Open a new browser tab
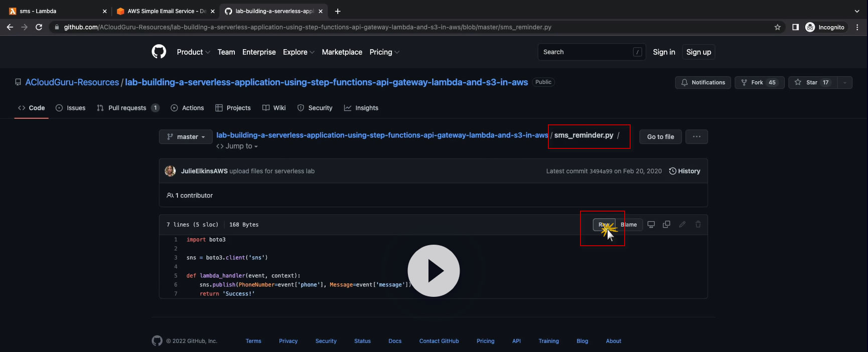Screen dimensions: 868x352 pyautogui.click(x=338, y=11)
